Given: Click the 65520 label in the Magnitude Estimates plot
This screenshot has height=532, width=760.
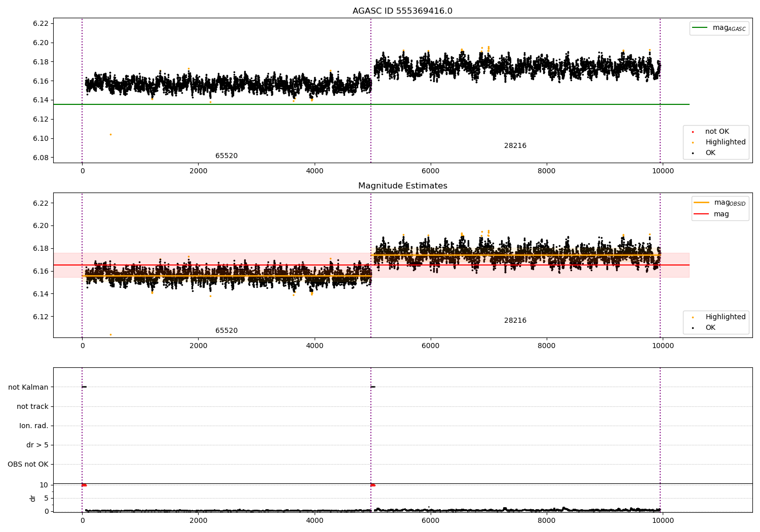Looking at the screenshot, I should tap(226, 331).
